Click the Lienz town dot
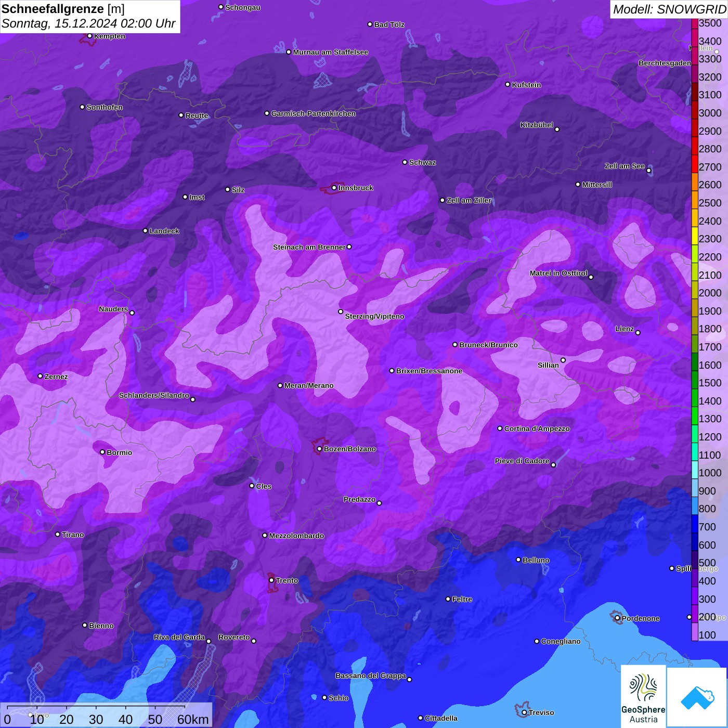This screenshot has height=728, width=728. pos(638,333)
